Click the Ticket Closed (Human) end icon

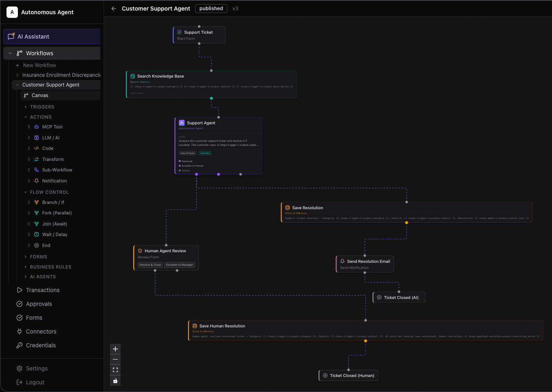point(325,375)
